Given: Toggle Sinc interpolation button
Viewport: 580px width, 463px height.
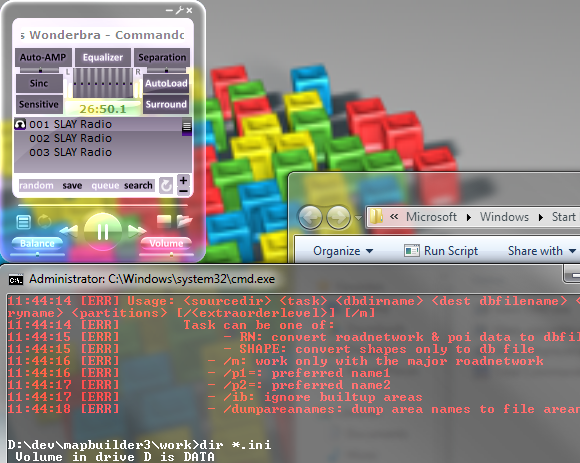Looking at the screenshot, I should pyautogui.click(x=39, y=83).
